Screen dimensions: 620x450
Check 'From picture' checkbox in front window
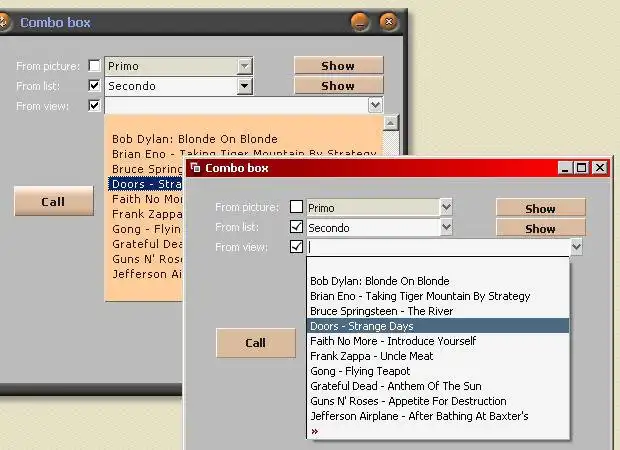click(296, 206)
